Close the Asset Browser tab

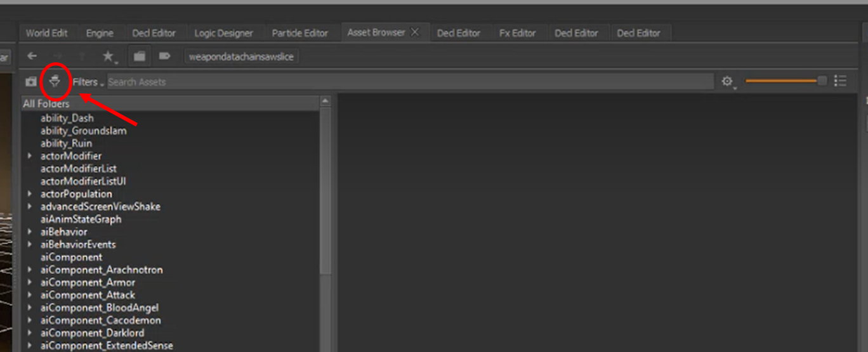pyautogui.click(x=415, y=32)
